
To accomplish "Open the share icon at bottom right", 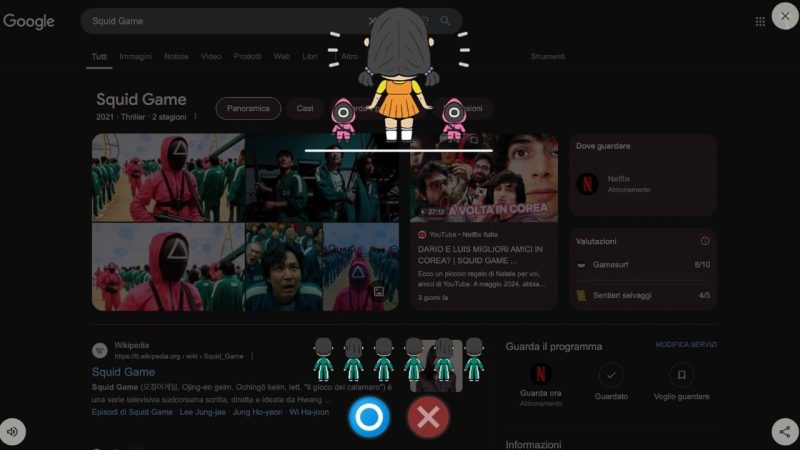I will click(x=785, y=432).
